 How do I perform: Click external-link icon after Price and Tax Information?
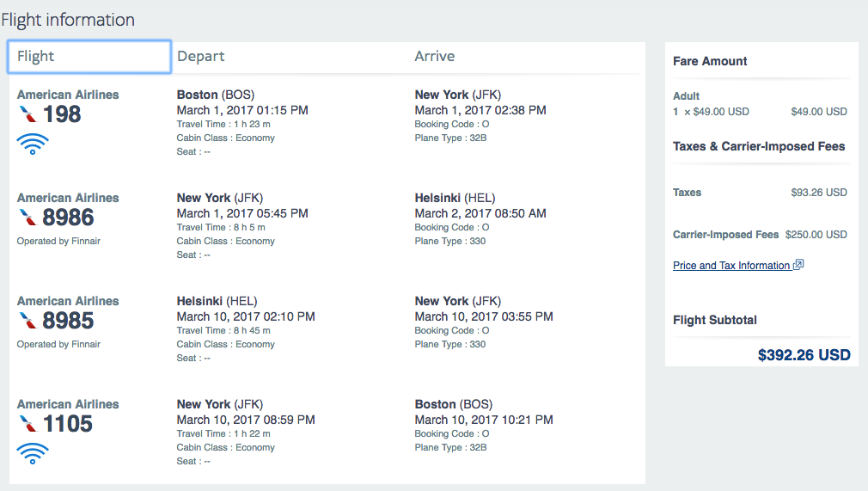click(798, 264)
